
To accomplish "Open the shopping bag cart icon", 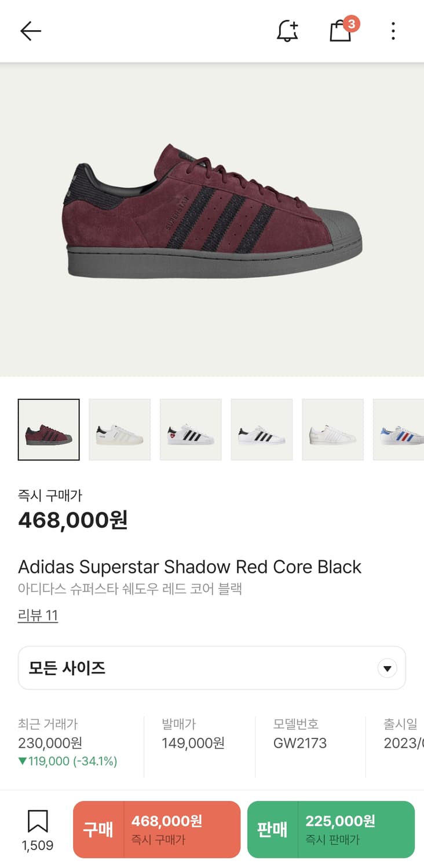I will pyautogui.click(x=342, y=30).
